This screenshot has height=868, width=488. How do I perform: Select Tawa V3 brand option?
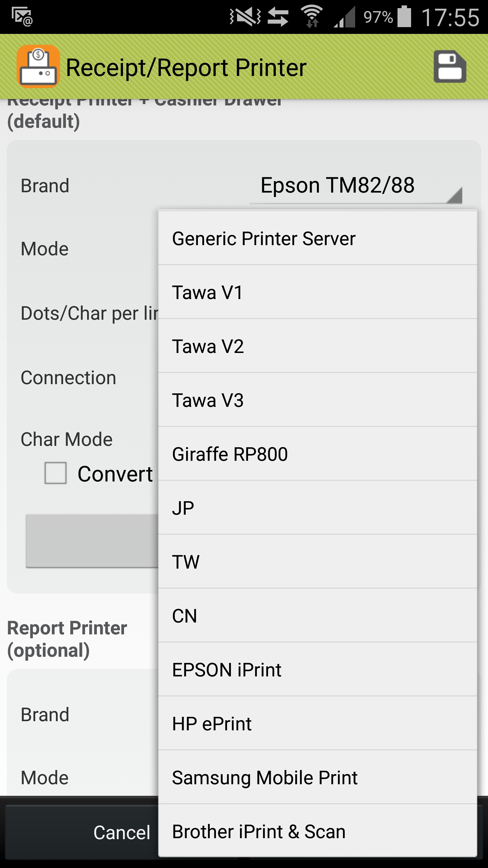[318, 400]
